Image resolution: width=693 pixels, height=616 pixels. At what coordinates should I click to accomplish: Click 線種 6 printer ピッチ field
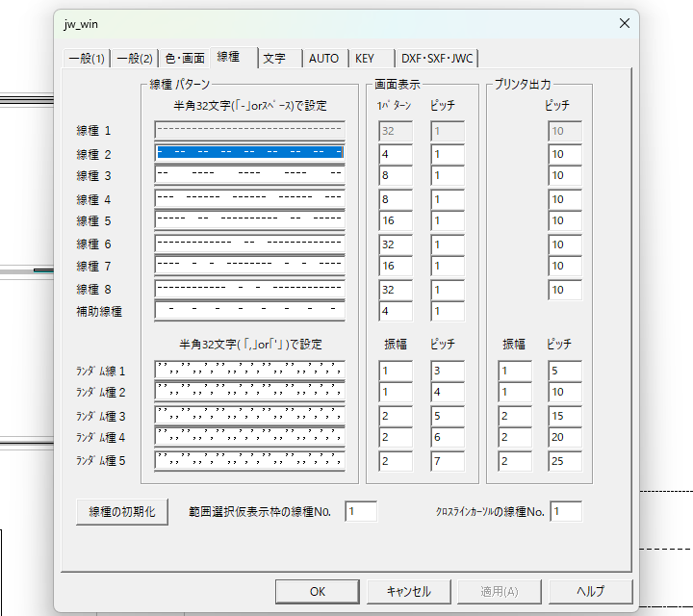point(565,244)
